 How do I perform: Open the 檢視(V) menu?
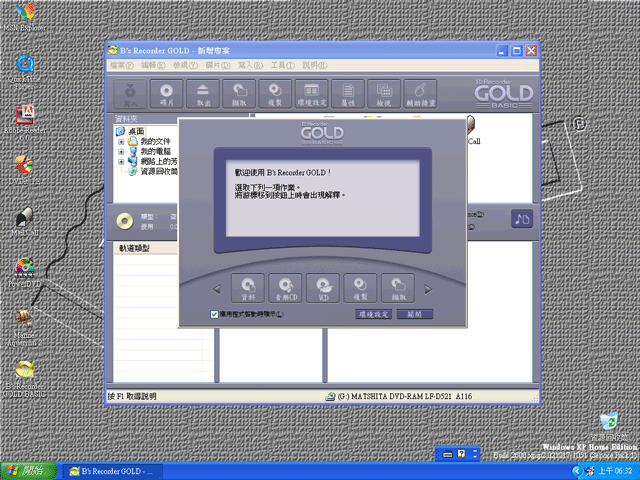tap(185, 65)
